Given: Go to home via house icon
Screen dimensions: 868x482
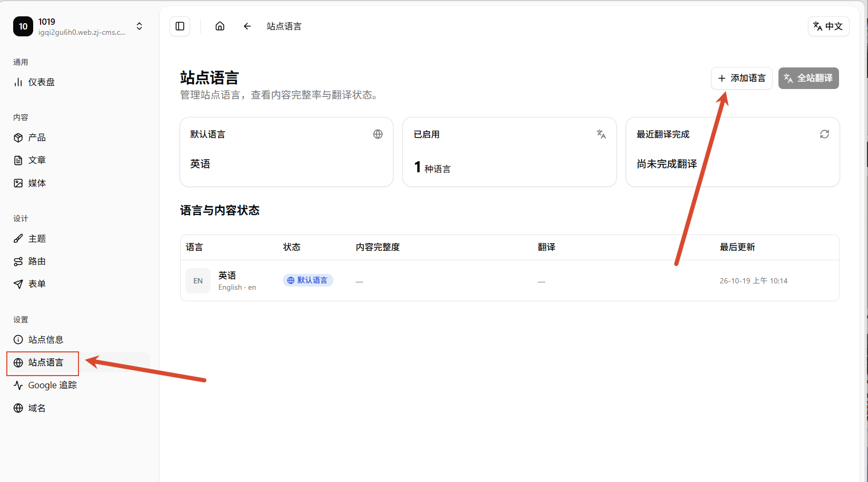Looking at the screenshot, I should (x=220, y=26).
